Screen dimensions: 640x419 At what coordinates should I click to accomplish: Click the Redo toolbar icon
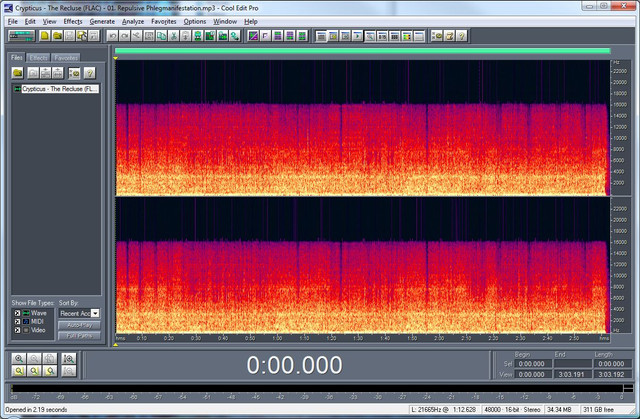[x=124, y=36]
